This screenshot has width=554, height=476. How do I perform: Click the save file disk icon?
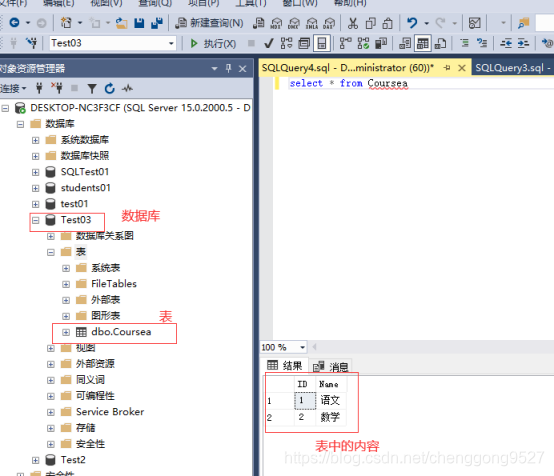click(x=139, y=23)
